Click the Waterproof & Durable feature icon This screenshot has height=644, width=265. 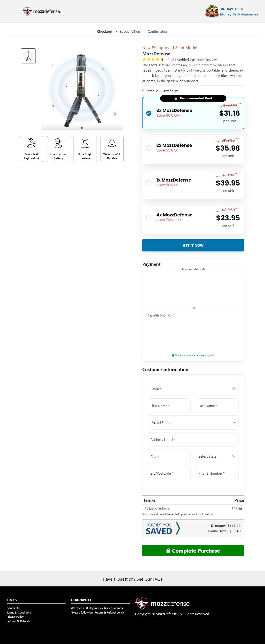pyautogui.click(x=112, y=144)
